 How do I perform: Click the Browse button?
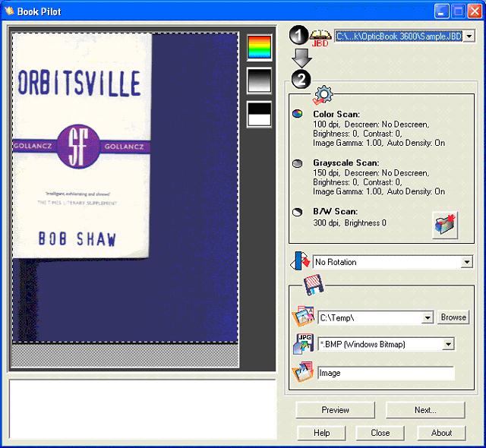(x=453, y=317)
